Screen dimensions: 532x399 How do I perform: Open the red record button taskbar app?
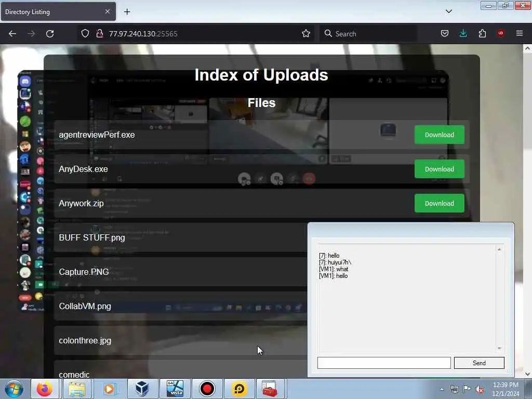coord(207,389)
